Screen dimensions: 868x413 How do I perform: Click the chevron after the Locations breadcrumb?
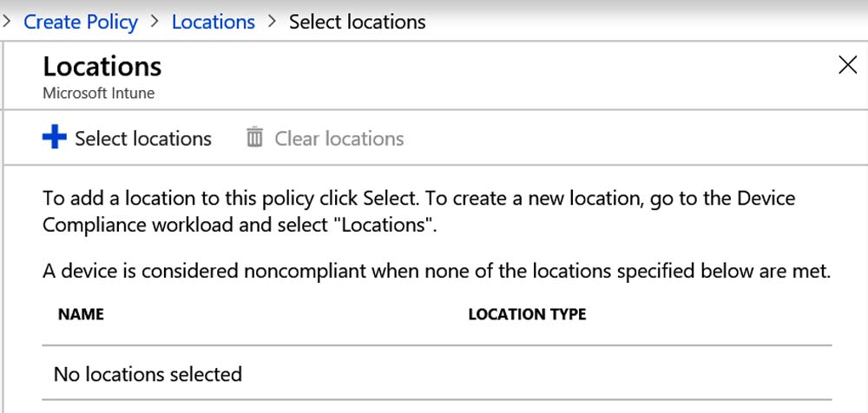[x=271, y=23]
